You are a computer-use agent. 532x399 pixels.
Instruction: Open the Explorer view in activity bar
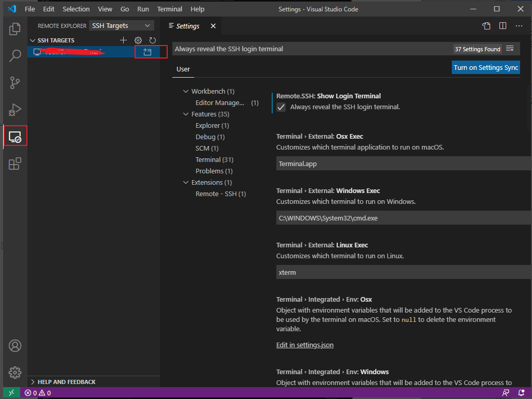[x=15, y=29]
